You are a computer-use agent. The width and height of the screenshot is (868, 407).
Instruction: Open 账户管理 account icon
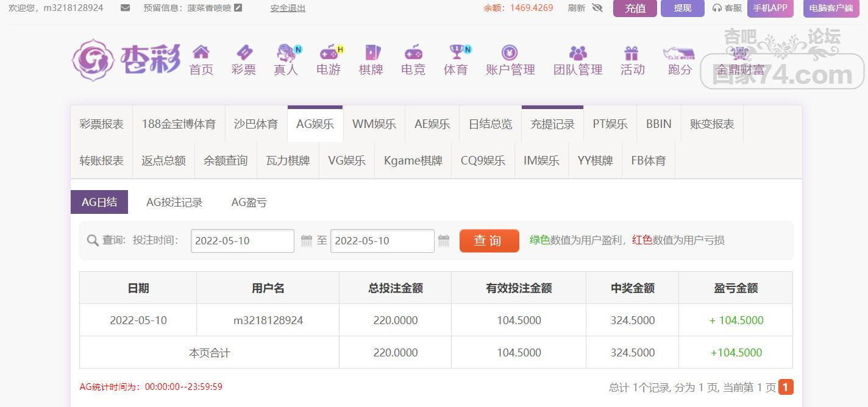[510, 52]
